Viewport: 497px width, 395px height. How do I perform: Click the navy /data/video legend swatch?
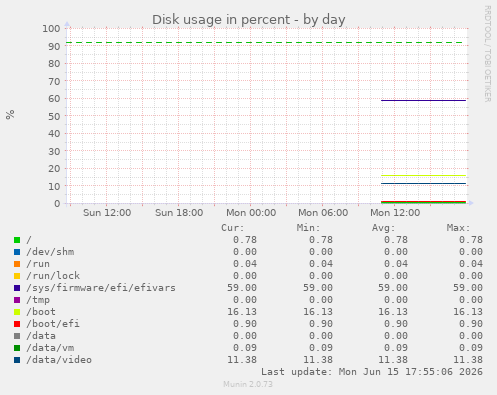pos(17,360)
